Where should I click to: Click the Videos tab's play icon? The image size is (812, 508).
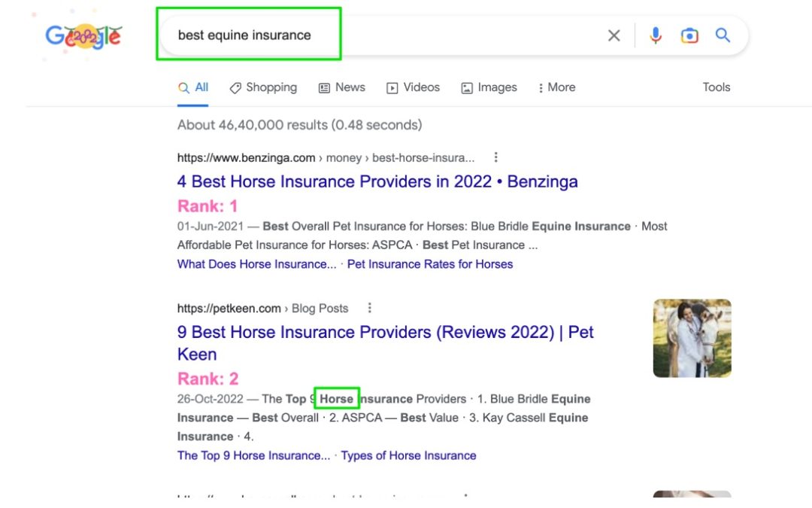[x=392, y=87]
